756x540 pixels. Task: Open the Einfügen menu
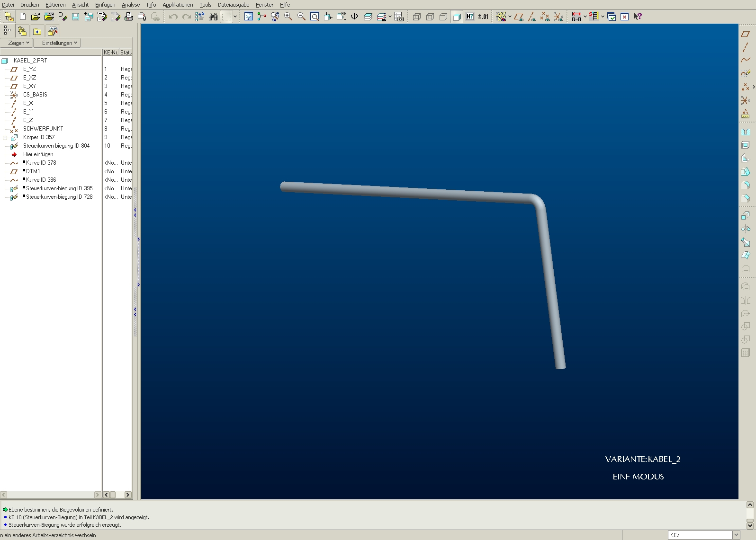point(105,5)
